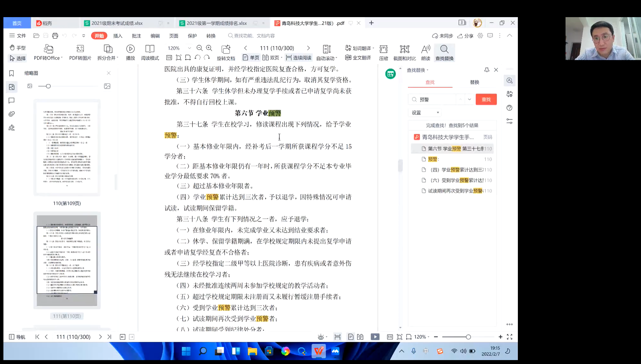Click the 旋转文档 rotate document icon
This screenshot has width=641, height=364.
pyautogui.click(x=226, y=49)
